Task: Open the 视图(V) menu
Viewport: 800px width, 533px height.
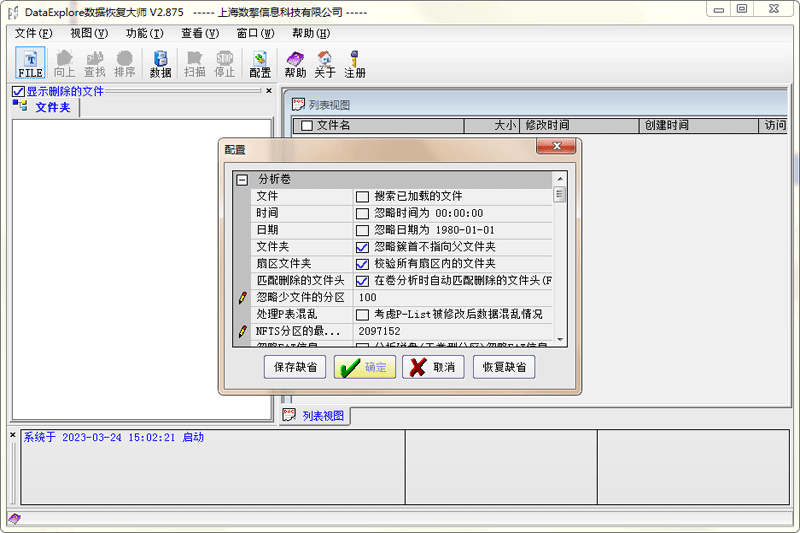Action: 89,34
